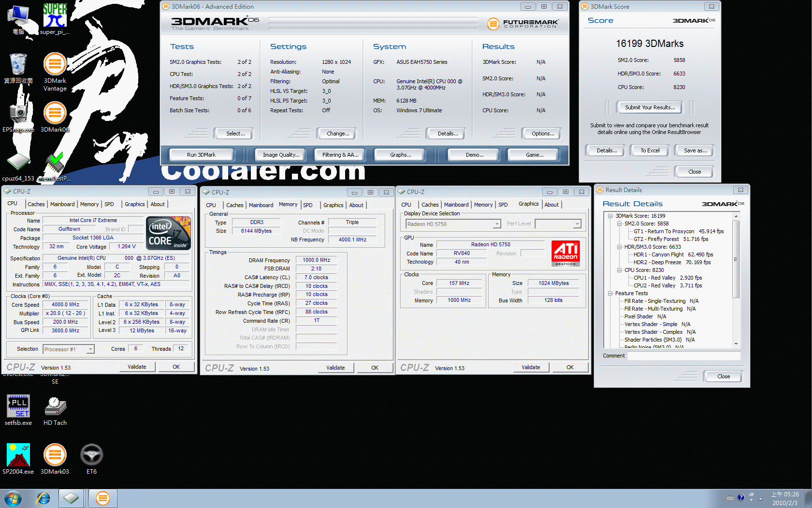Open the super_pi desktop icon
This screenshot has width=812, height=508.
[x=55, y=19]
